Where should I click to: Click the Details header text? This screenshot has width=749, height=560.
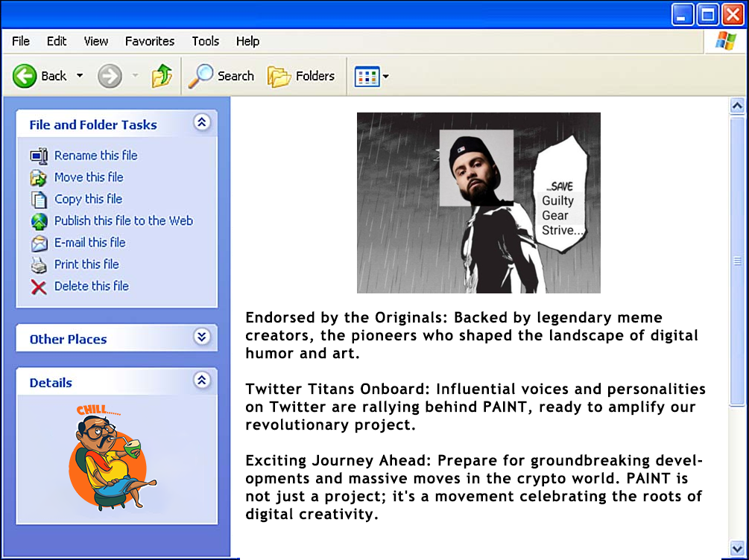coord(51,383)
